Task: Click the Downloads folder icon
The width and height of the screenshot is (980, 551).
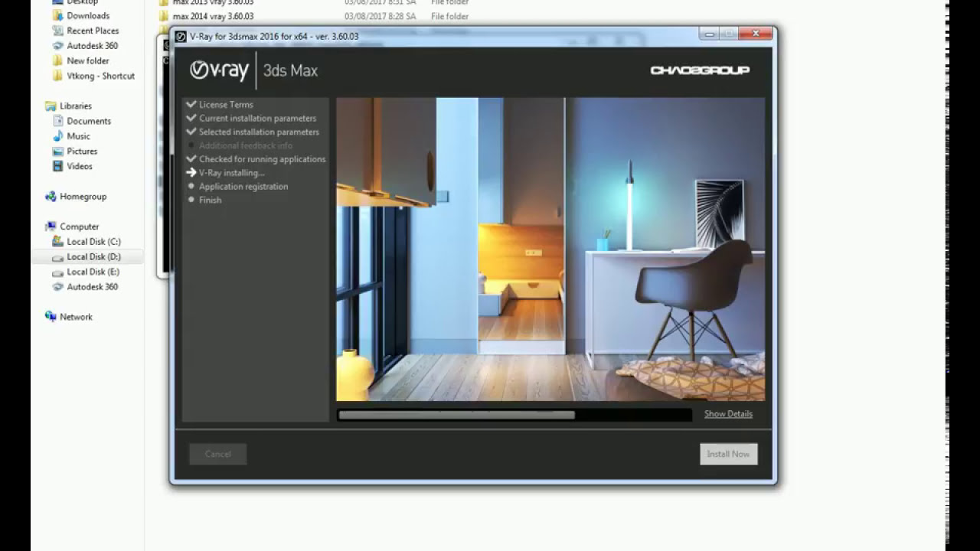Action: tap(57, 15)
